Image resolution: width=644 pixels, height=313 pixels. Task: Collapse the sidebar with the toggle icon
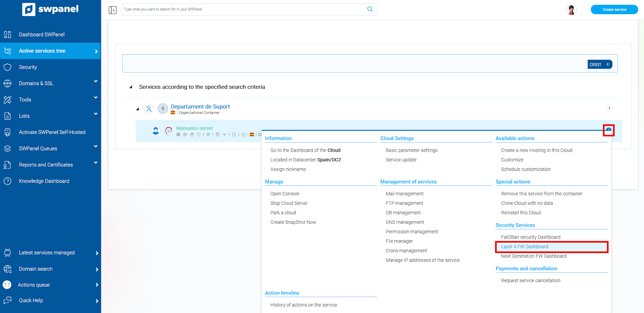[113, 10]
